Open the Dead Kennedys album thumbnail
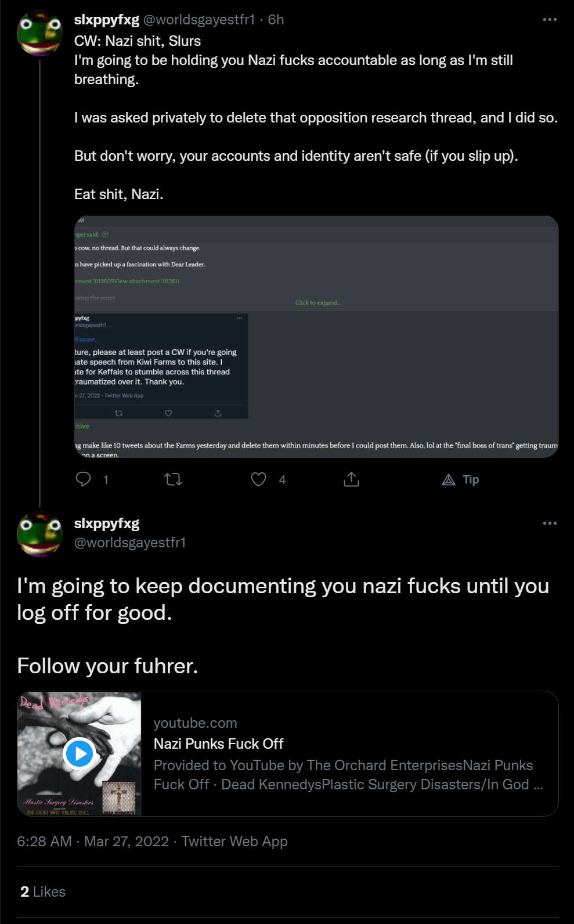This screenshot has height=924, width=574. pyautogui.click(x=80, y=753)
